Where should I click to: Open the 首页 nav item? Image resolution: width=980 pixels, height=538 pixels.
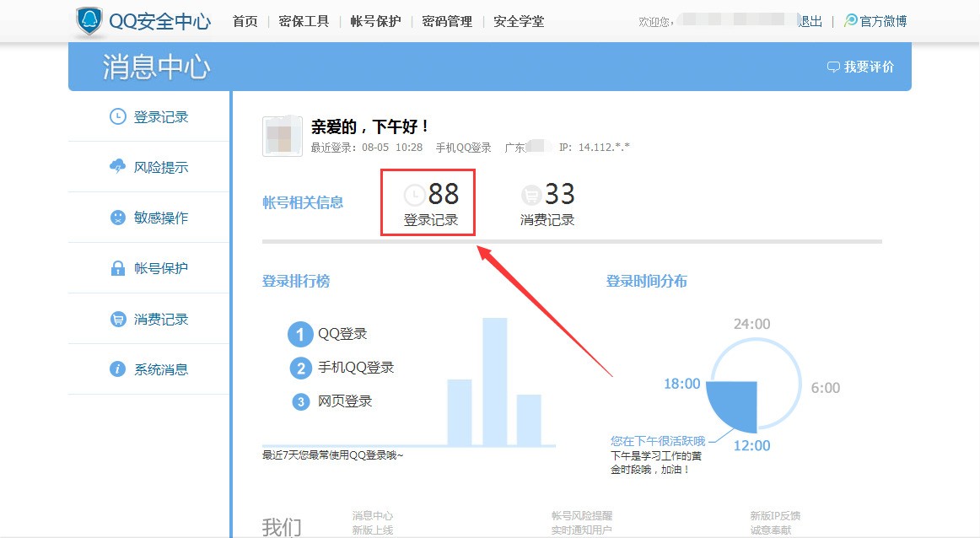(245, 22)
